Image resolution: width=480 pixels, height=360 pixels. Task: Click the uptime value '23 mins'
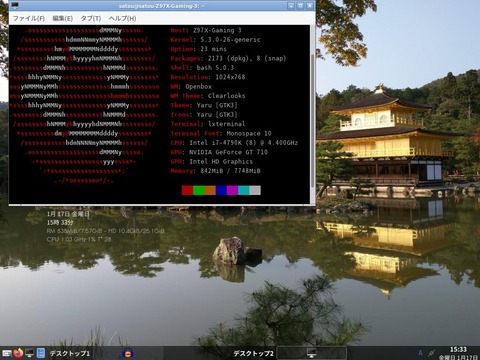tap(213, 49)
